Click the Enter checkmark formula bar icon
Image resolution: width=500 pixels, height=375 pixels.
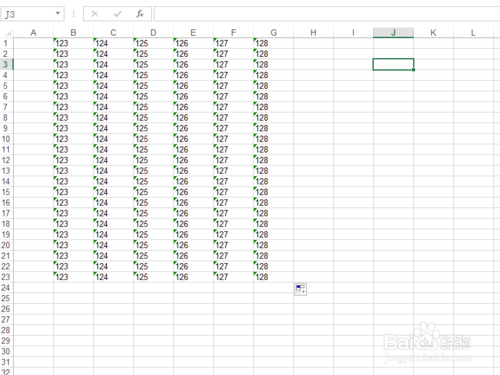pos(117,14)
